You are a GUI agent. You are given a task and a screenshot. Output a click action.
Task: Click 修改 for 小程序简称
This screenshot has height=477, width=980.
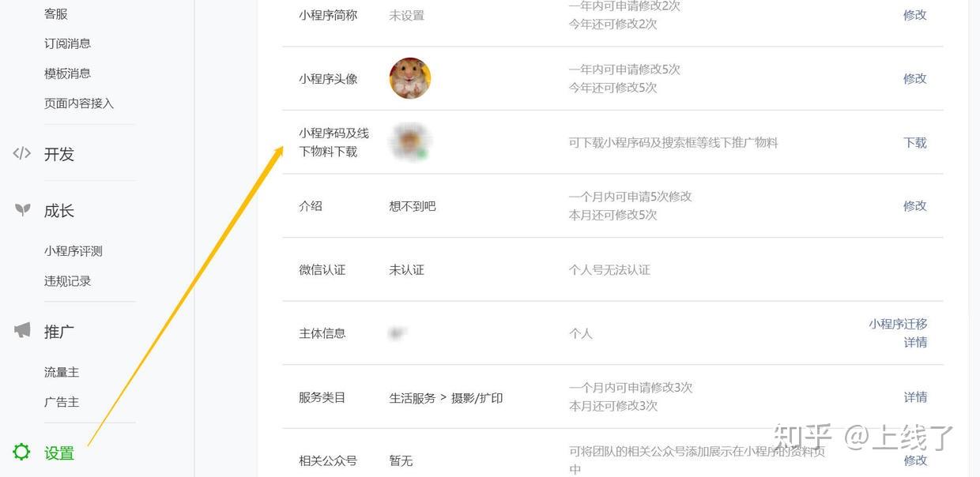coord(915,14)
